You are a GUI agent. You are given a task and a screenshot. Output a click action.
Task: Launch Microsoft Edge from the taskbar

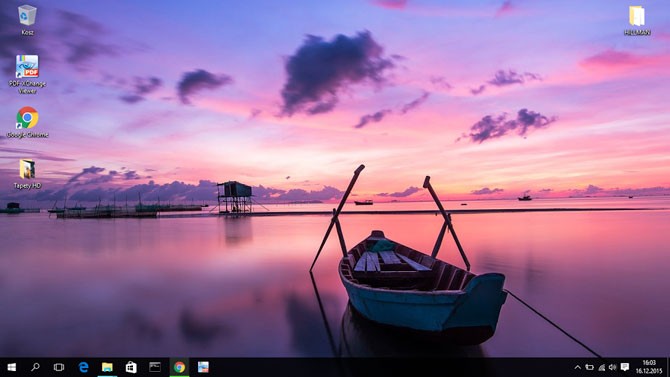[83, 367]
